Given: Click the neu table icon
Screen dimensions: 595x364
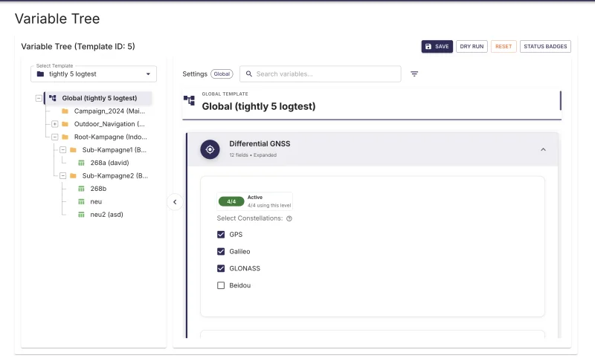Looking at the screenshot, I should (81, 201).
